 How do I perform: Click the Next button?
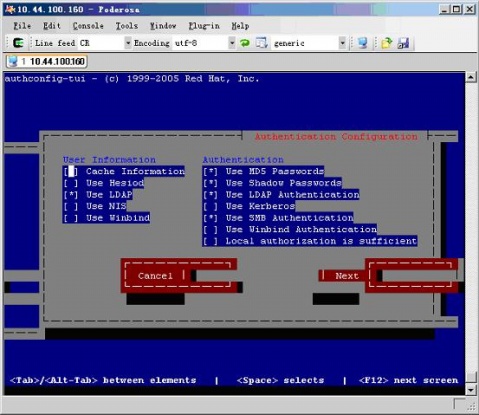coord(347,276)
